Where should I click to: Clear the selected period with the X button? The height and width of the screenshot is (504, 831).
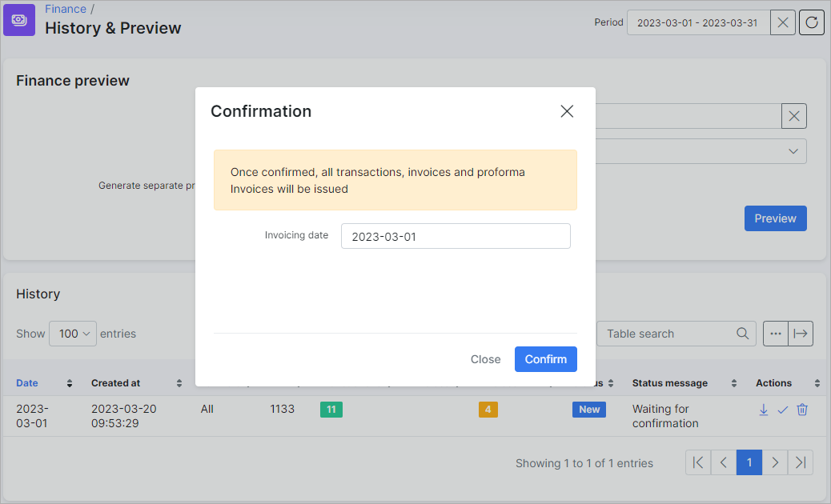pos(782,22)
